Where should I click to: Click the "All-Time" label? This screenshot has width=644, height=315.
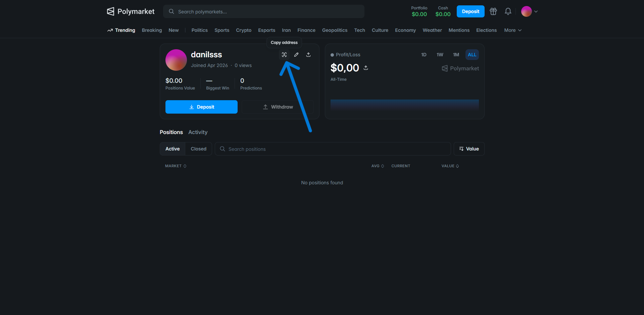click(339, 79)
